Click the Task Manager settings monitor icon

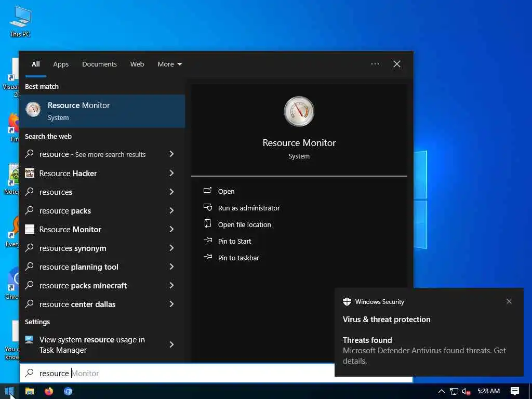[30, 340]
